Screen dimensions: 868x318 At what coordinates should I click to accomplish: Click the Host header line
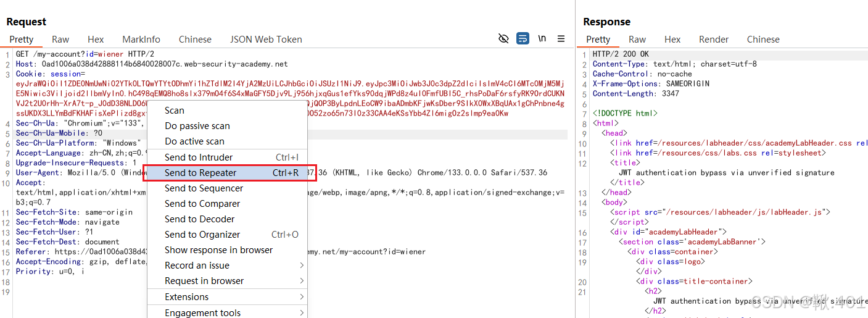(x=152, y=64)
